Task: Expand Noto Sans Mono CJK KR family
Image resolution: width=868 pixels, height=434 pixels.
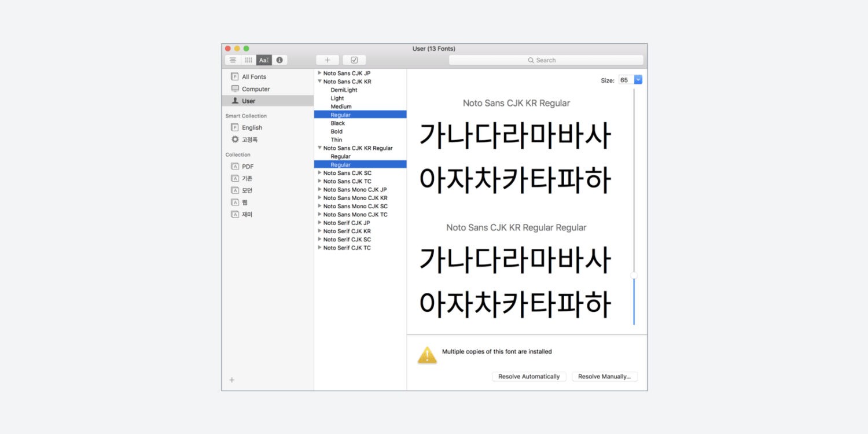Action: [319, 198]
